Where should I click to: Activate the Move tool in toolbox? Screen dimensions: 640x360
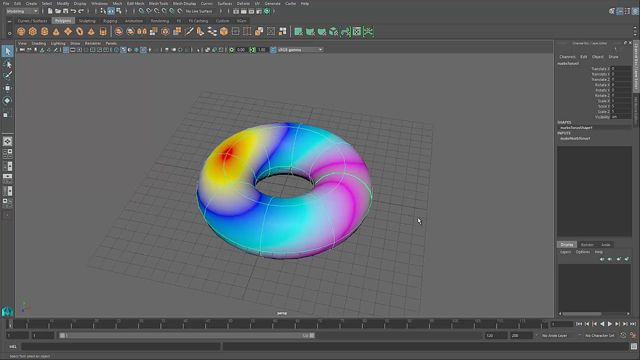pos(7,88)
